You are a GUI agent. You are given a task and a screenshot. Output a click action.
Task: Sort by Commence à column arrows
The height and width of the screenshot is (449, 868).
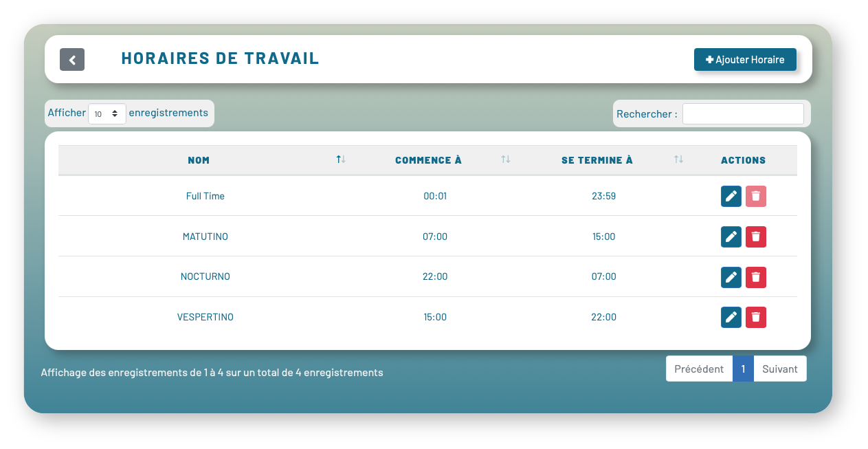pyautogui.click(x=505, y=160)
